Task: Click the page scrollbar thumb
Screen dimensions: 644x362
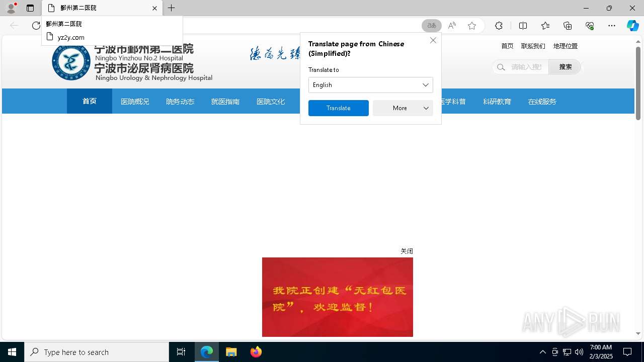Action: (x=638, y=83)
